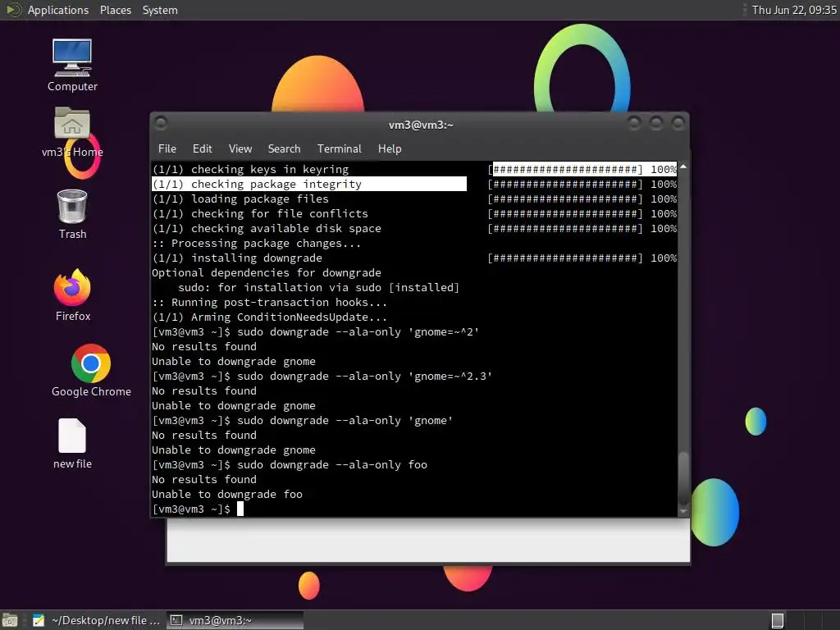Open the Places menu
Image resolution: width=840 pixels, height=630 pixels.
115,10
